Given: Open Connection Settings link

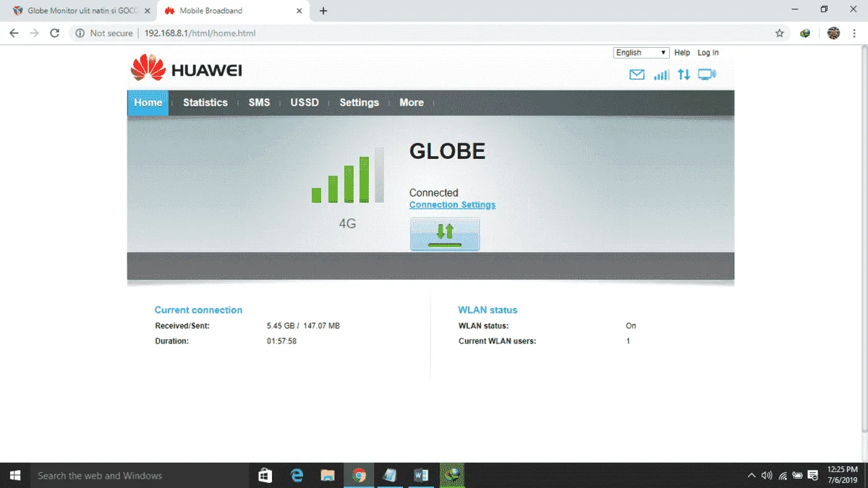Looking at the screenshot, I should coord(452,205).
